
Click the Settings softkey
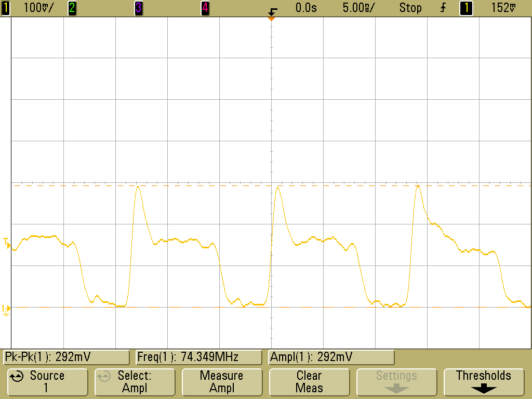[x=396, y=382]
